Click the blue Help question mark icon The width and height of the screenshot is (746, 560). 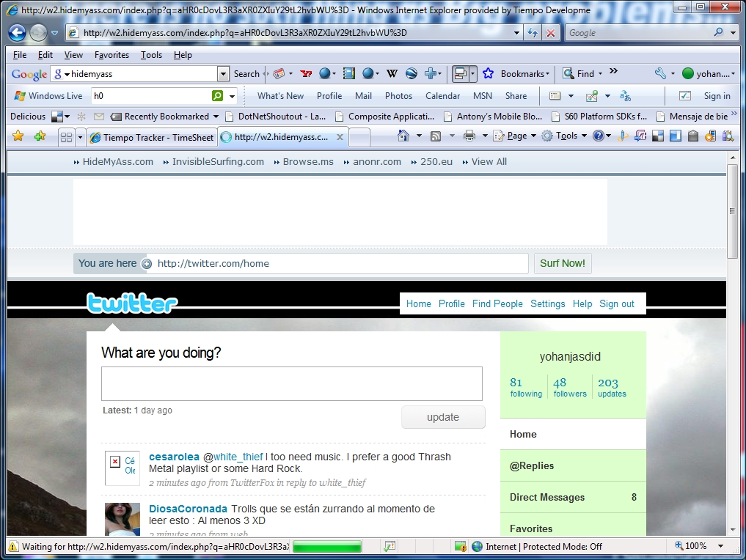pyautogui.click(x=598, y=136)
